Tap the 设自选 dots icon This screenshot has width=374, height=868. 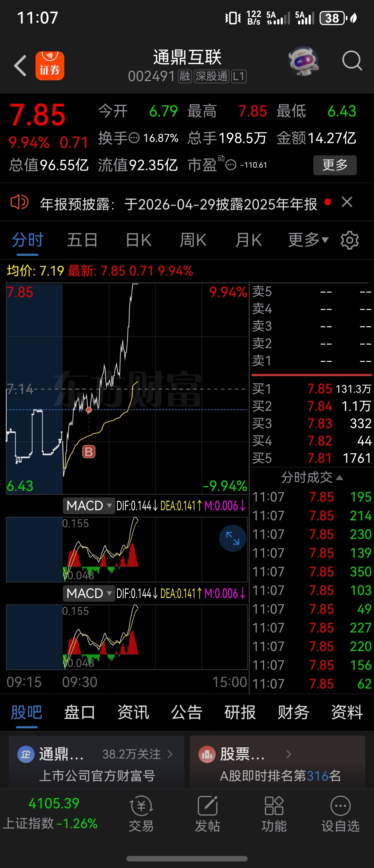(x=340, y=806)
